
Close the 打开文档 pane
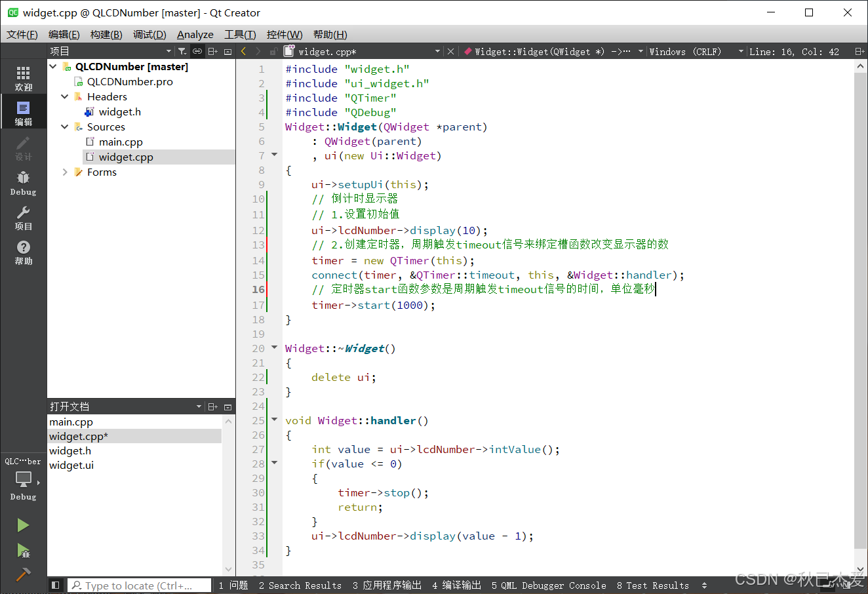click(227, 406)
